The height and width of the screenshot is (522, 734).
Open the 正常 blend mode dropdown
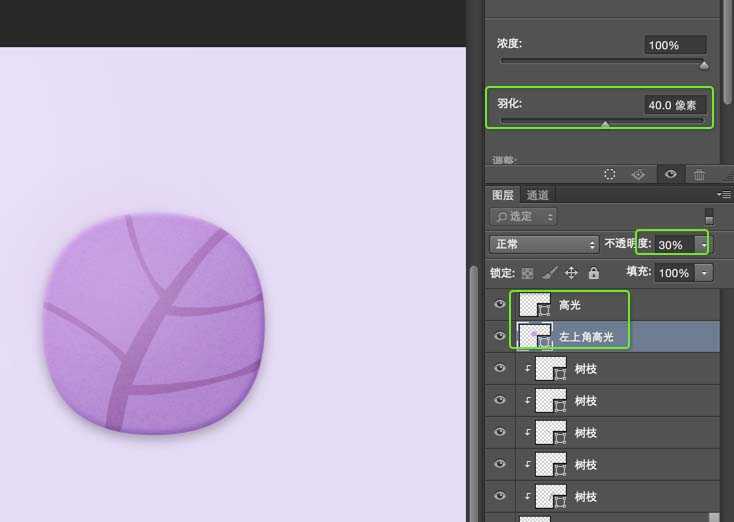pos(544,244)
